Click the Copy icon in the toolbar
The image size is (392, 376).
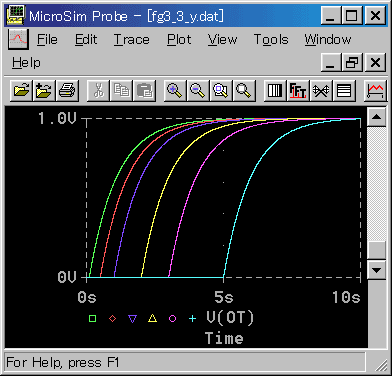pos(121,90)
